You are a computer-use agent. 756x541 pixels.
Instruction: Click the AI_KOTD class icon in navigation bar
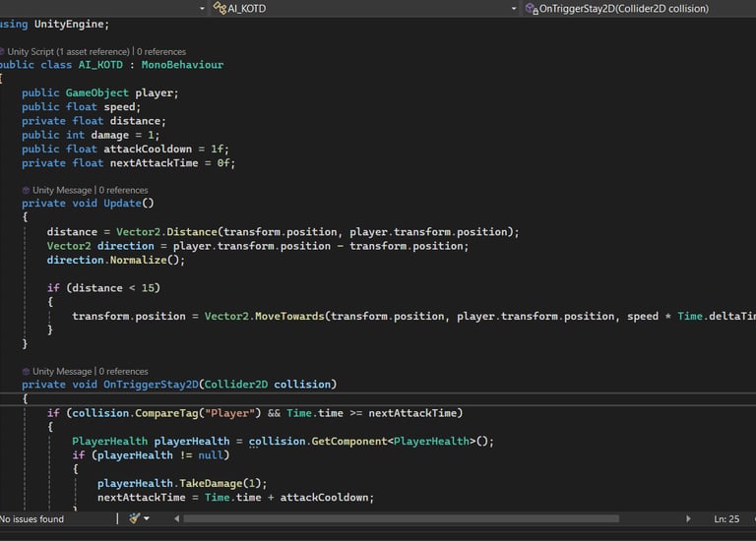pyautogui.click(x=220, y=8)
